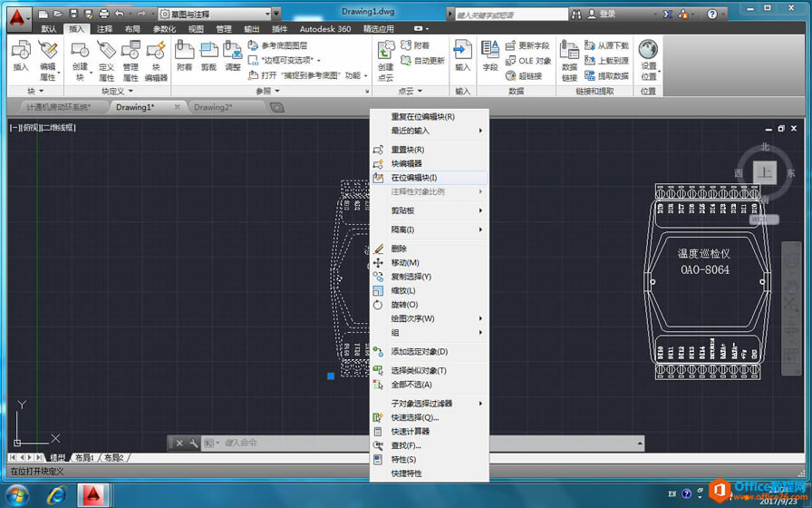Open Properties (特性) from context menu
The image size is (812, 508).
tap(430, 459)
